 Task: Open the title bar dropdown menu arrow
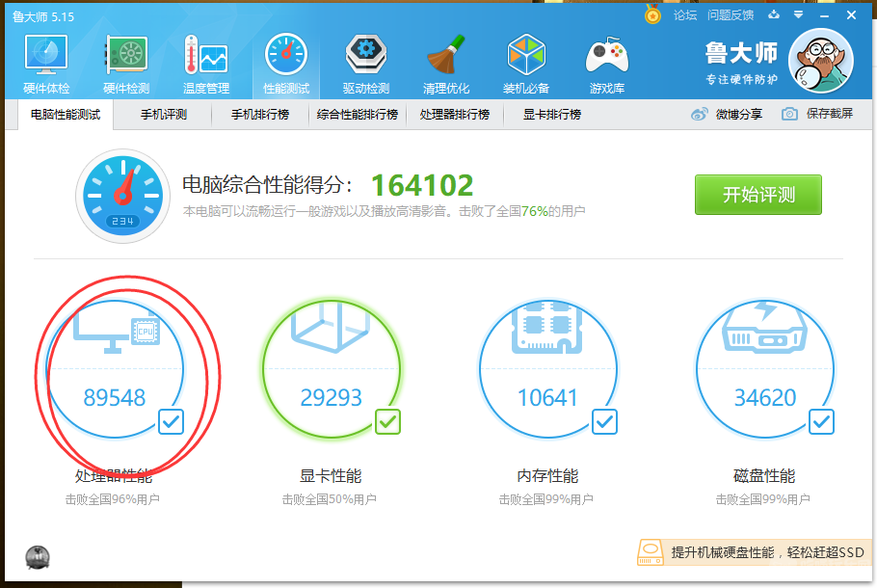tap(798, 15)
